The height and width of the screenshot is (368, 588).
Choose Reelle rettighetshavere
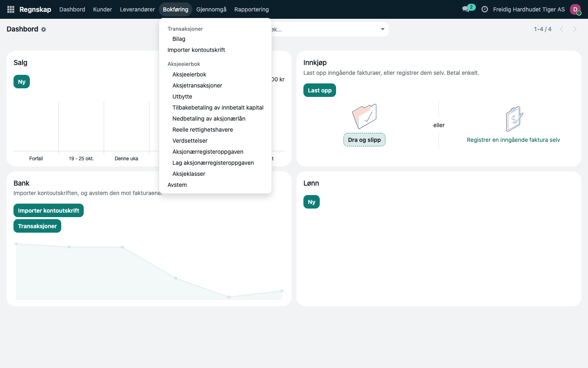coord(216,130)
